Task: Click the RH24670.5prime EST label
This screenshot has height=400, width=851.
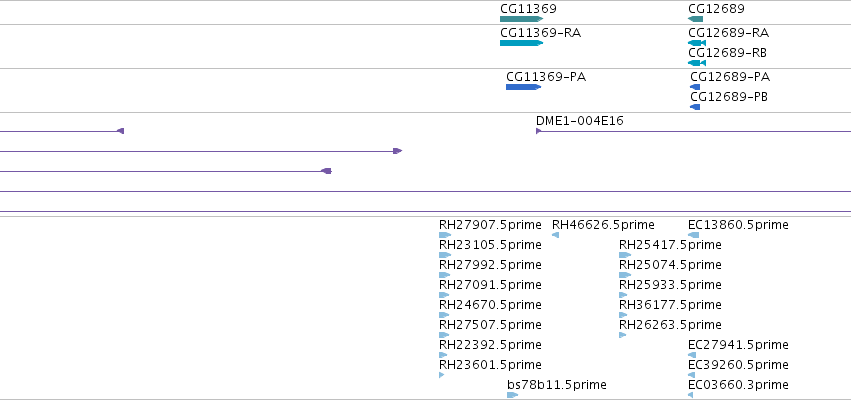Action: click(490, 304)
